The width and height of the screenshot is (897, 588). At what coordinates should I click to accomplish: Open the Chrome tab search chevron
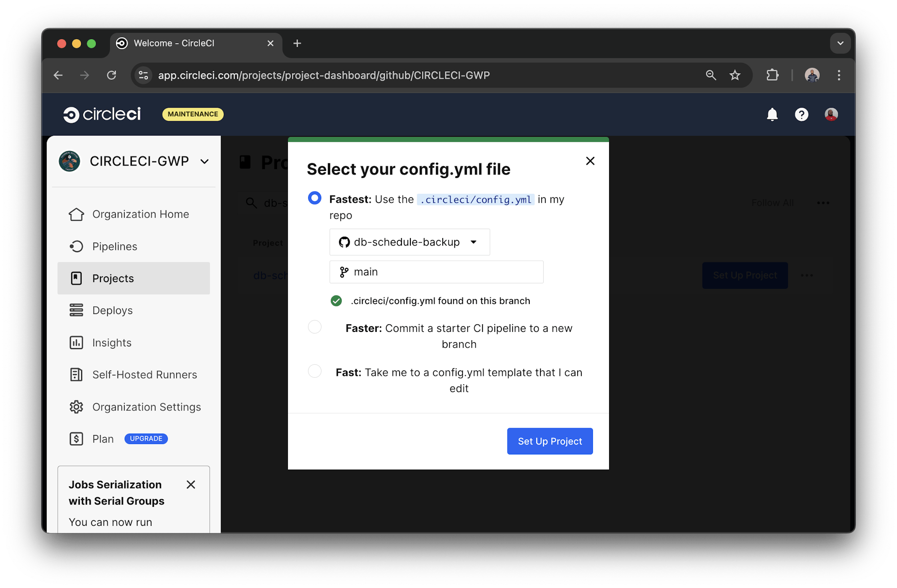pyautogui.click(x=840, y=44)
